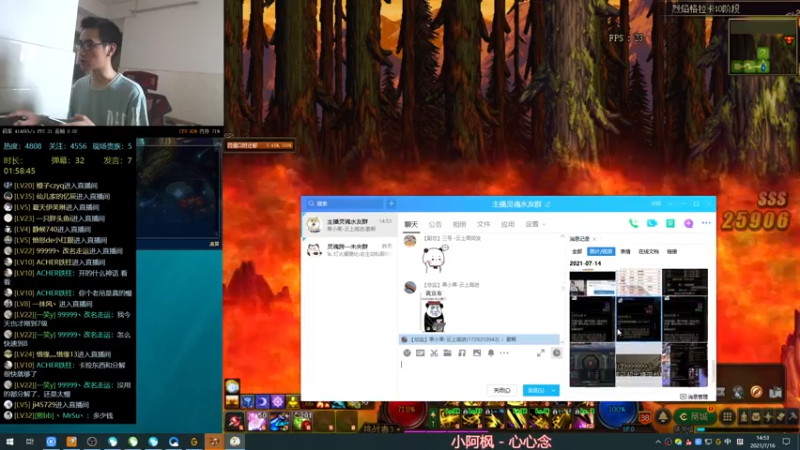
Task: Select the 链接 records filter
Action: (x=671, y=252)
